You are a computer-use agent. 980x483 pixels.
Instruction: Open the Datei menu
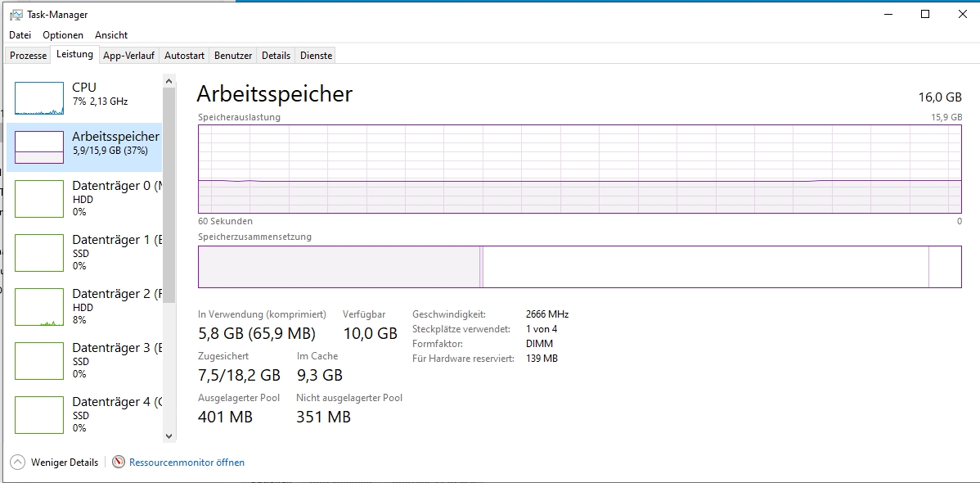click(20, 35)
